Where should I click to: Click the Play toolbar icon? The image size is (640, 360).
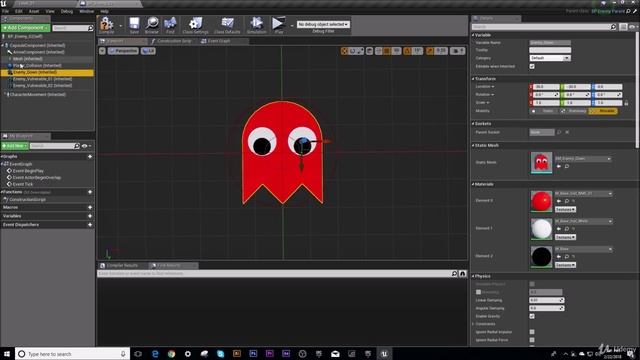pyautogui.click(x=278, y=25)
